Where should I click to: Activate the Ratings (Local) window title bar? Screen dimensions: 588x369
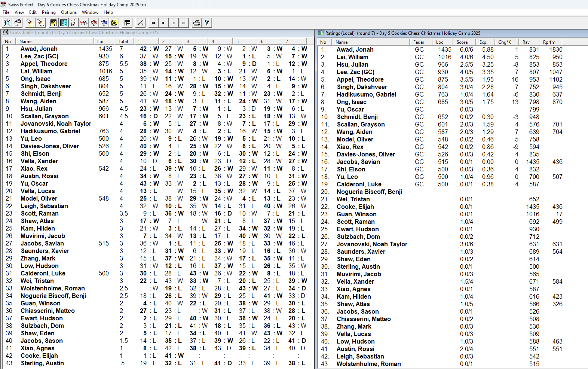click(x=452, y=33)
